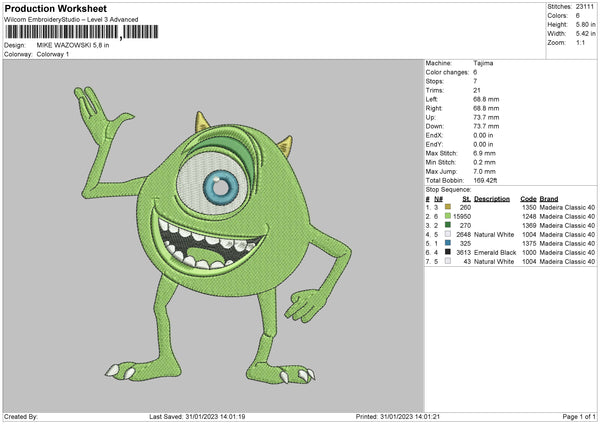Click the Description column header
Screen dimensions: 600x424
coord(492,198)
